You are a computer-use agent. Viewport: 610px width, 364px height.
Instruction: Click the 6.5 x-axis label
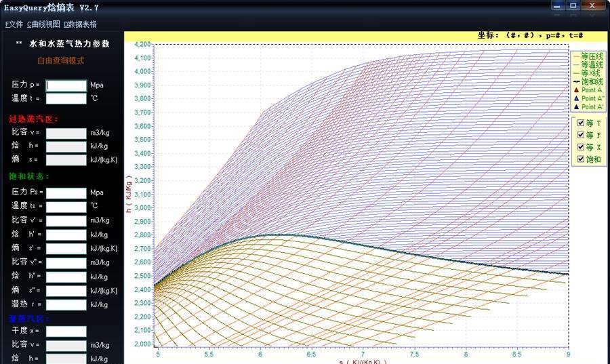[311, 355]
